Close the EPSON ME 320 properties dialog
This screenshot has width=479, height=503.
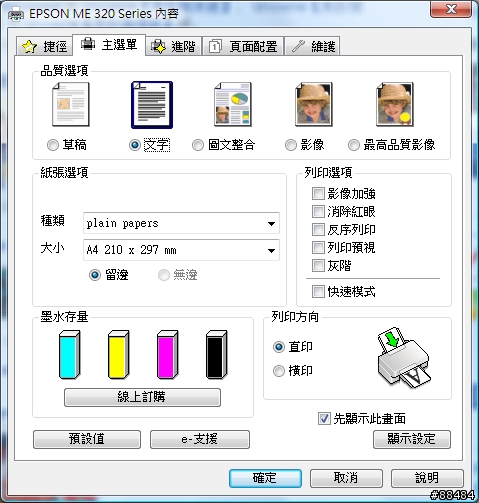pos(451,9)
